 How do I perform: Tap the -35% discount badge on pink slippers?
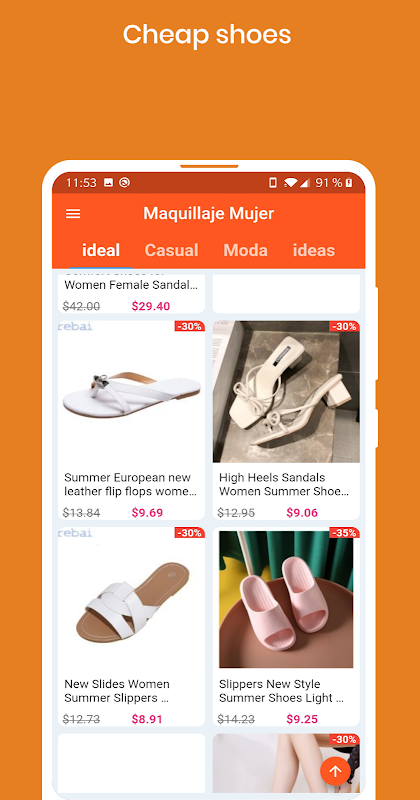point(344,533)
